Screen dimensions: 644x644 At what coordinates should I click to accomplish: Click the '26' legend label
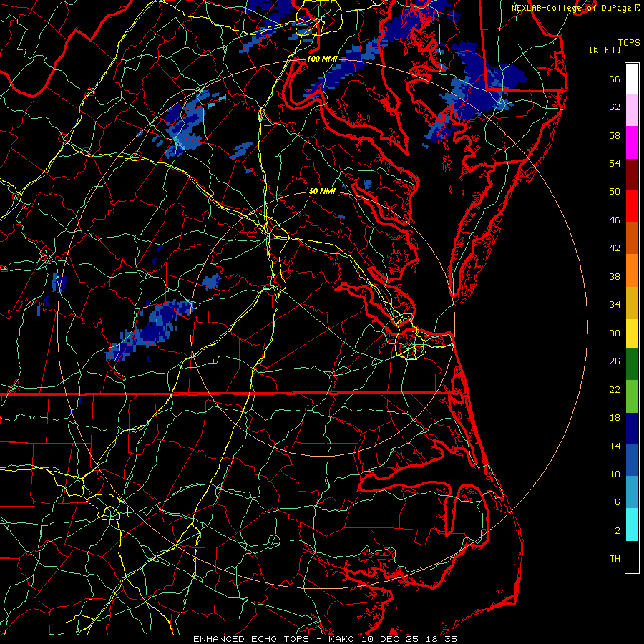point(615,361)
